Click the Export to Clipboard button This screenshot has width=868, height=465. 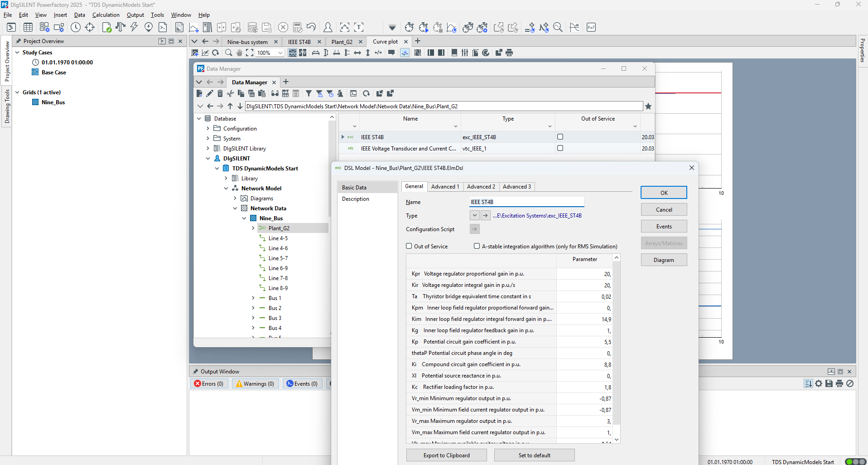(446, 455)
